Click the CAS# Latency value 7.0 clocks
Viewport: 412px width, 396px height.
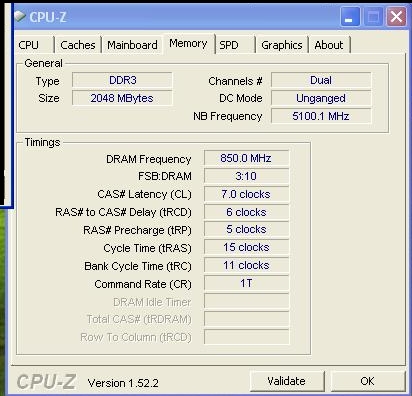point(246,194)
